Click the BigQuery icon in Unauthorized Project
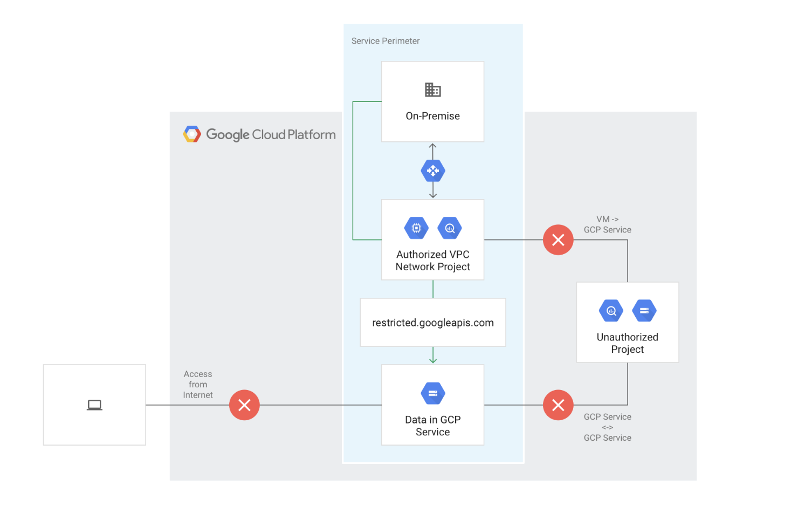This screenshot has width=812, height=506. point(611,310)
